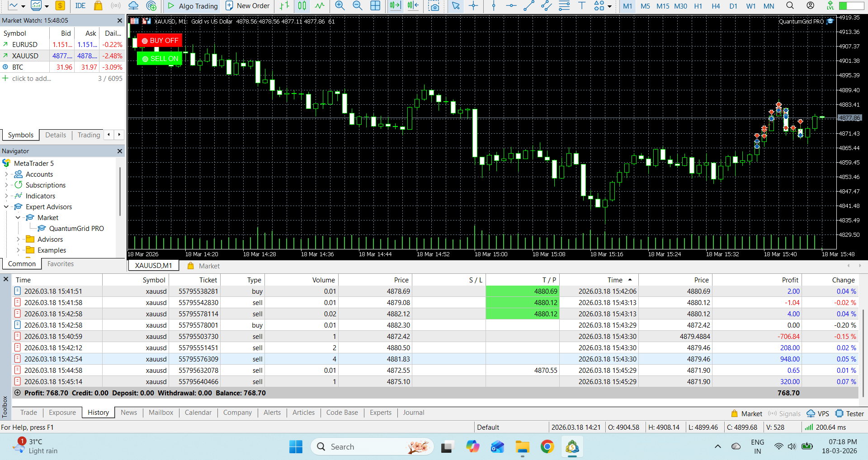Draw a vertical line on chart

pyautogui.click(x=494, y=6)
